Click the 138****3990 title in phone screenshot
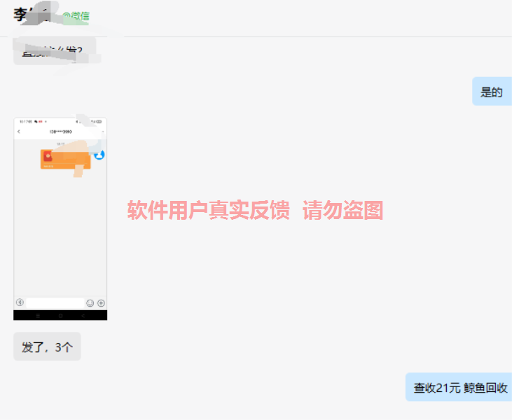Image resolution: width=512 pixels, height=420 pixels. 60,132
